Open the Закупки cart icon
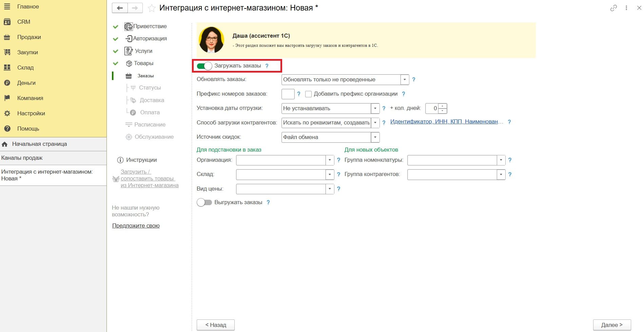Image resolution: width=644 pixels, height=332 pixels. [x=7, y=52]
